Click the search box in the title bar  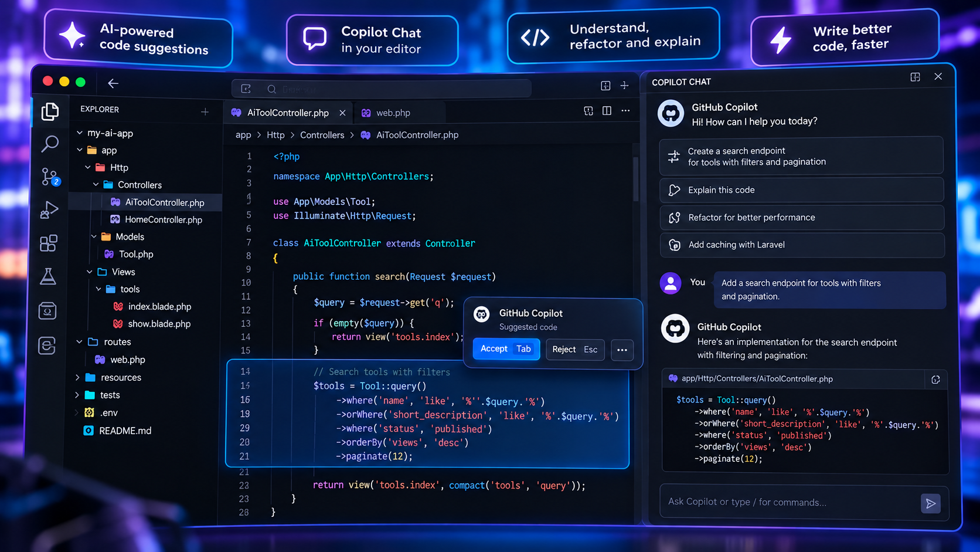(382, 89)
